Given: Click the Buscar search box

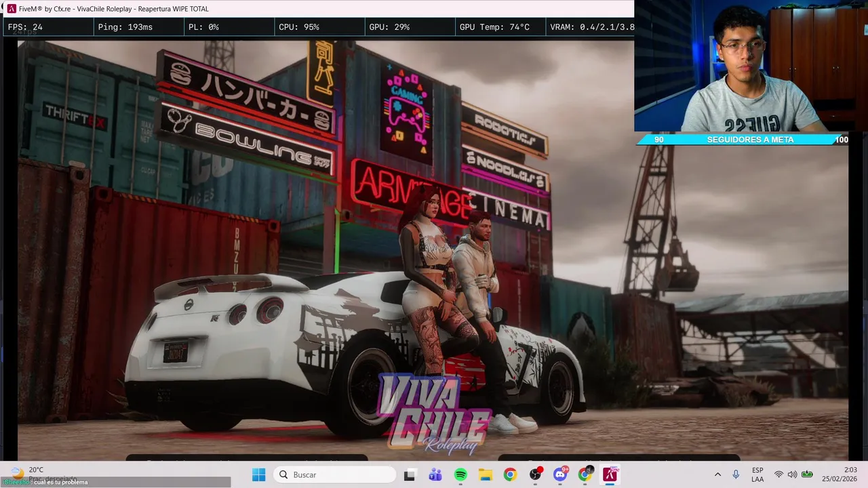Looking at the screenshot, I should coord(335,475).
